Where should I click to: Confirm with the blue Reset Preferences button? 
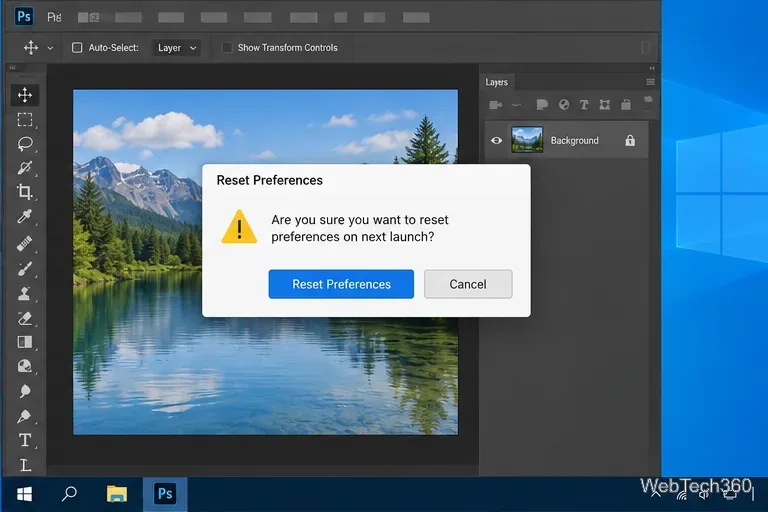341,284
